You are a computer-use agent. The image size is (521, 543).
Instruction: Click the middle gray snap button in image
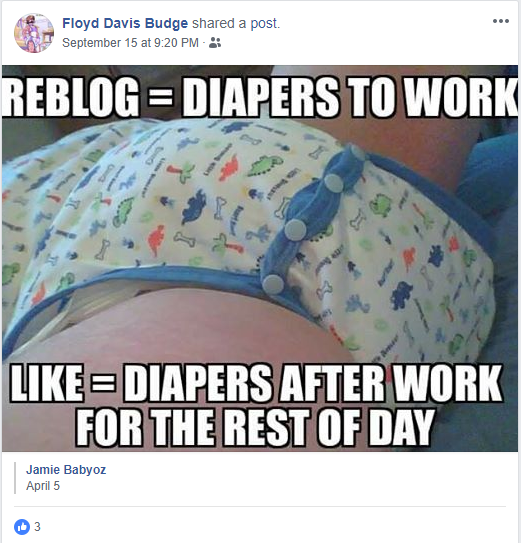click(295, 229)
